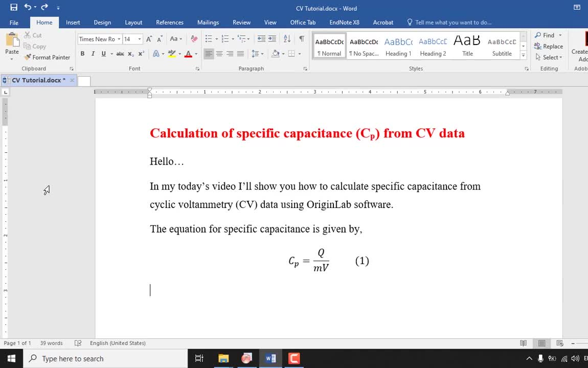Expand the bullets list dropdown

point(216,39)
